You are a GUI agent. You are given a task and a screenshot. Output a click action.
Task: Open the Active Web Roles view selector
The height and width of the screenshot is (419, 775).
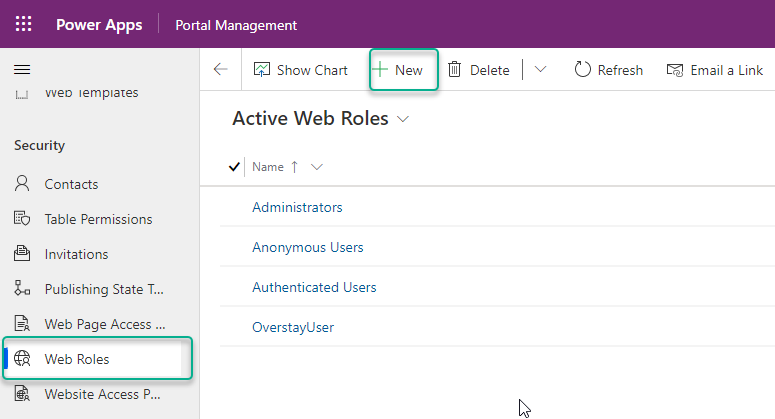[403, 119]
